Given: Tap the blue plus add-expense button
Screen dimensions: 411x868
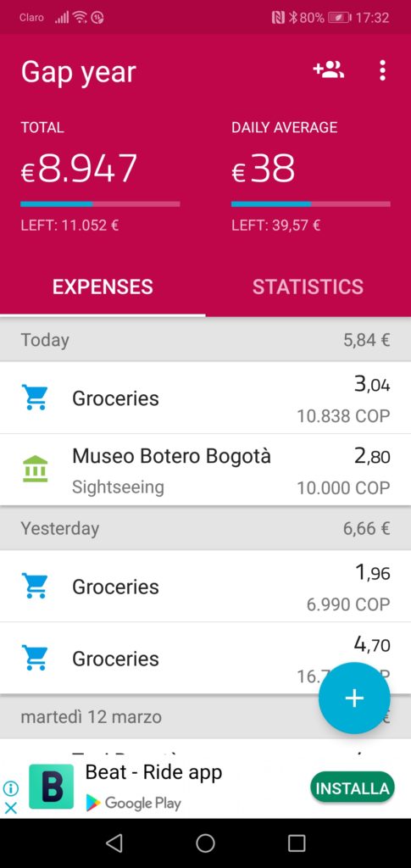Looking at the screenshot, I should [354, 698].
